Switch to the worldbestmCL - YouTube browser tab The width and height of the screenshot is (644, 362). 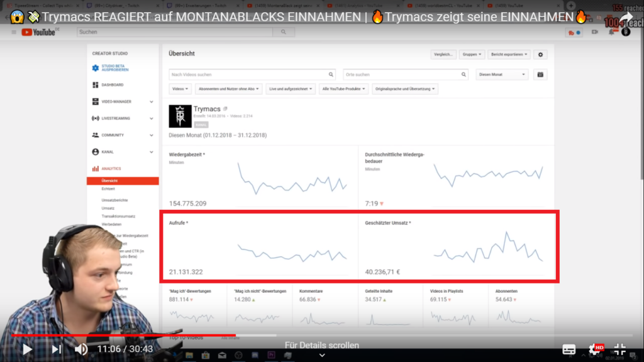[443, 6]
